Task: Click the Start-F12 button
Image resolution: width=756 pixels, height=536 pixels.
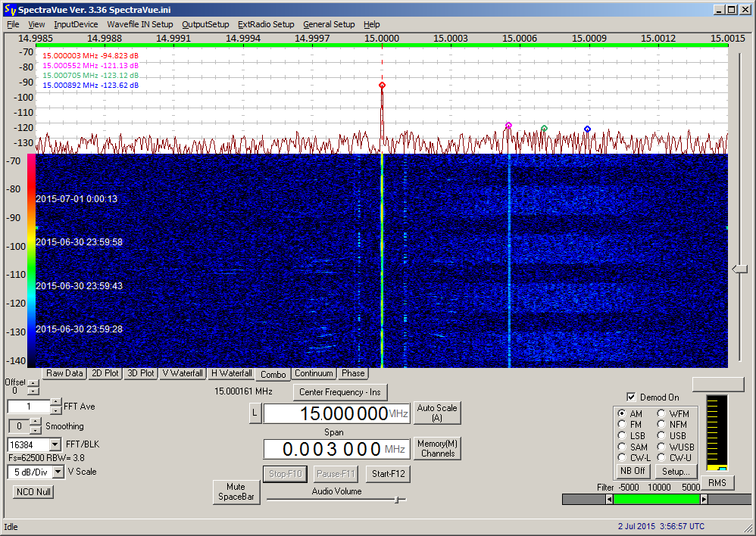Action: pyautogui.click(x=388, y=474)
